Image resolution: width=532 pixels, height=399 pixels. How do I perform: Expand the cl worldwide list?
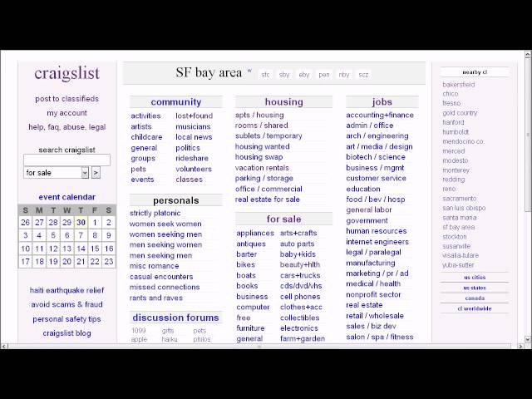click(475, 308)
